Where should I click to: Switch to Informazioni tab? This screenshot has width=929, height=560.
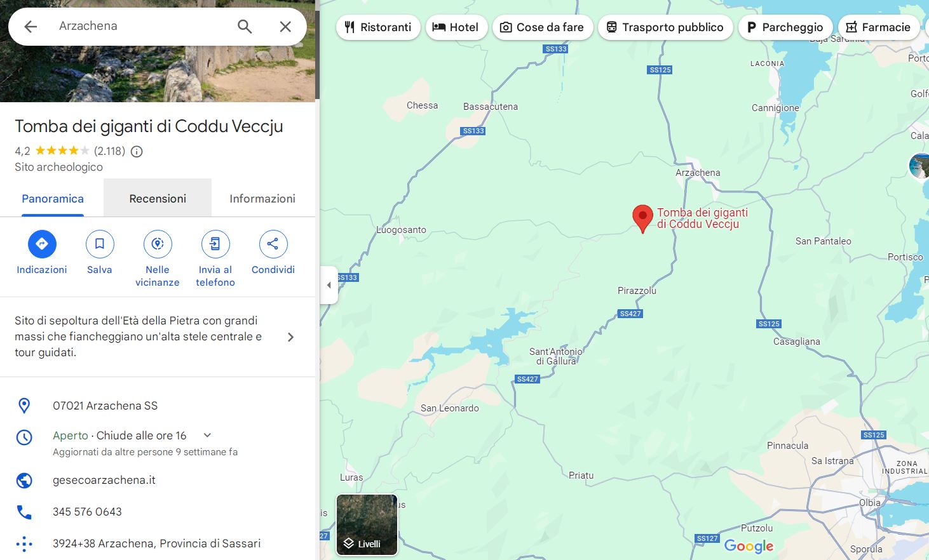262,198
